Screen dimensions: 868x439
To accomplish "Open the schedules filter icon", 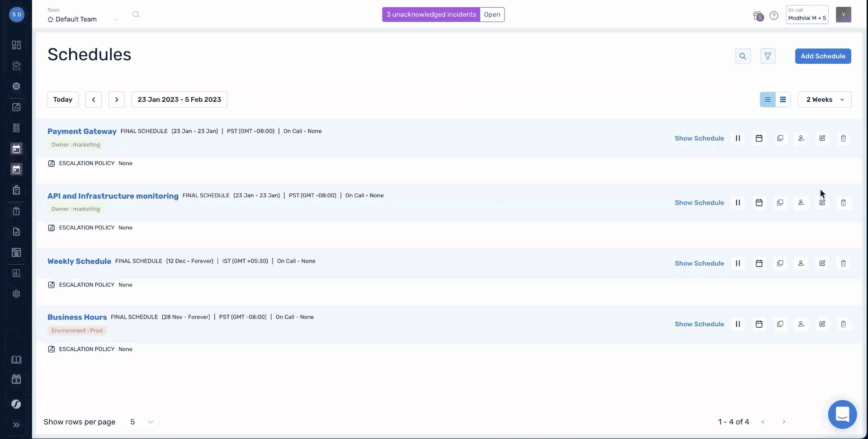I will point(768,56).
